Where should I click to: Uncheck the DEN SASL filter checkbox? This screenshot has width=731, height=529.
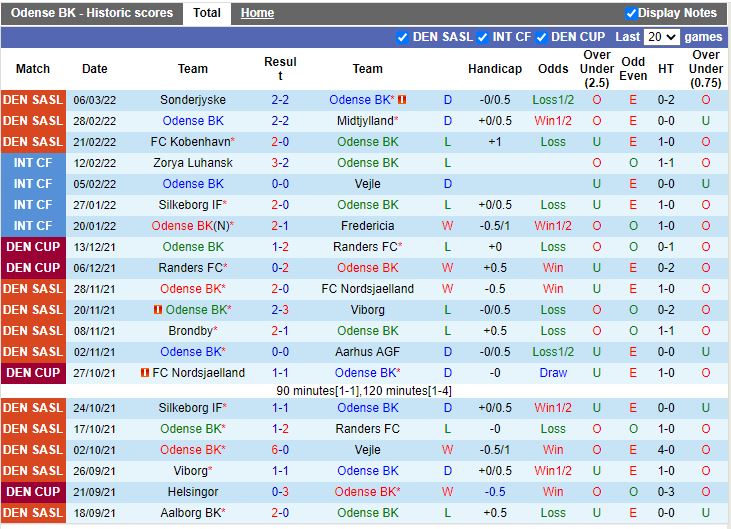click(402, 37)
